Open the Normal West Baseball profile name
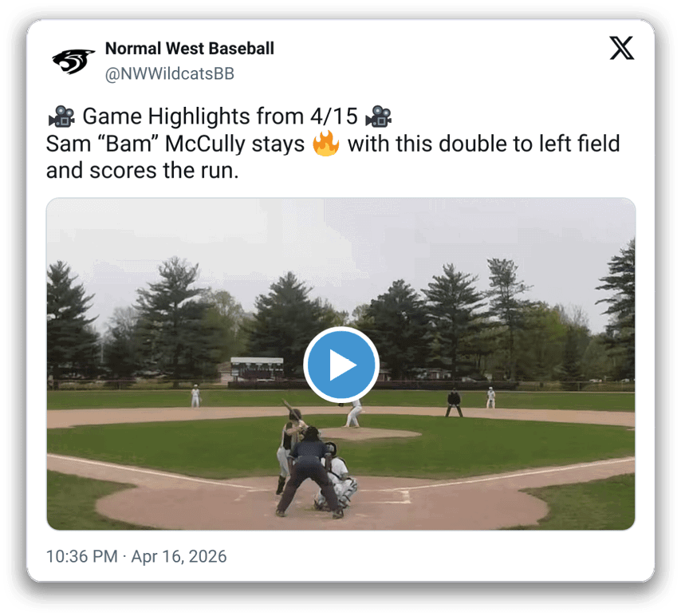 tap(189, 48)
